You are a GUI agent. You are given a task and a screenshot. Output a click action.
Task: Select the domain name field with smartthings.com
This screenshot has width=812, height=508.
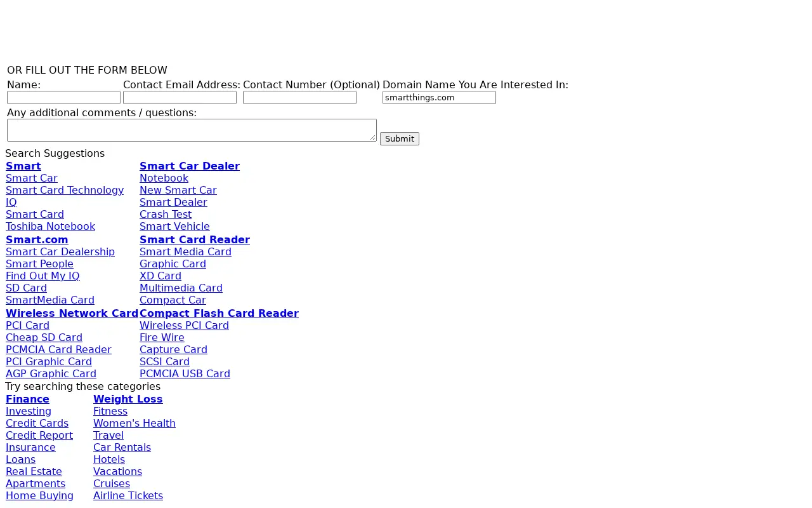click(x=439, y=98)
